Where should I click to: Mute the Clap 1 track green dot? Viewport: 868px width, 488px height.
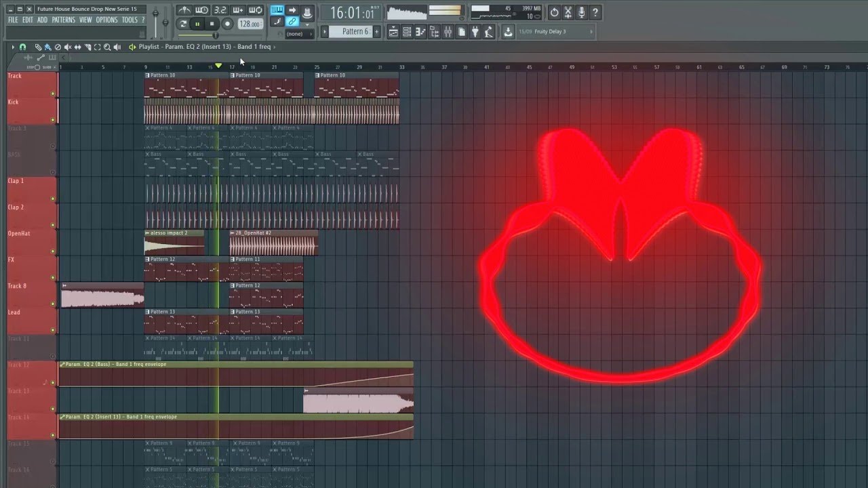click(52, 199)
